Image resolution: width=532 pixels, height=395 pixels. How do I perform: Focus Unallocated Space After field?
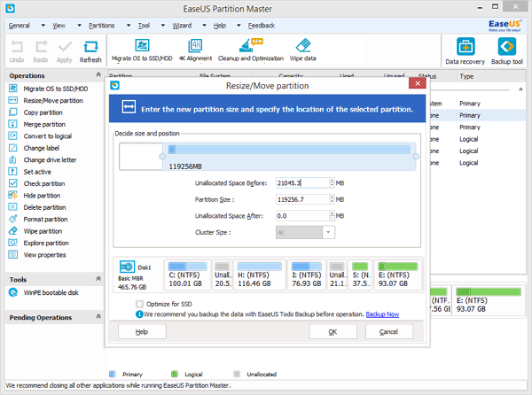[x=302, y=216]
